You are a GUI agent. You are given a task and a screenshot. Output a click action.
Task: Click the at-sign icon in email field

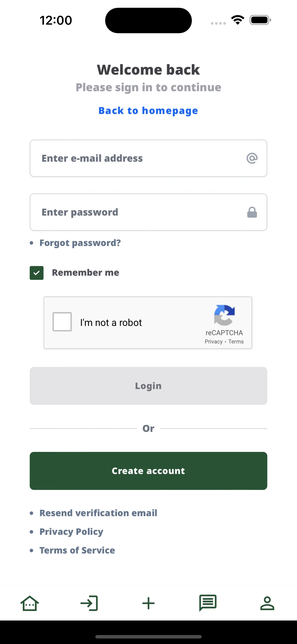tap(252, 158)
